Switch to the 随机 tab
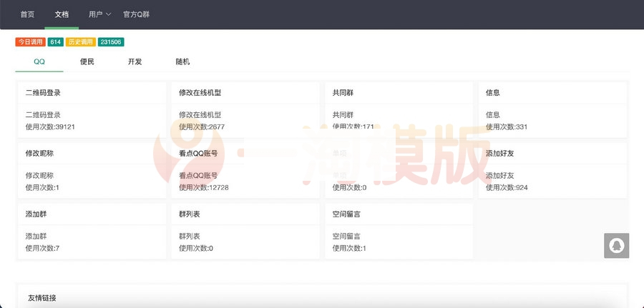 point(182,61)
